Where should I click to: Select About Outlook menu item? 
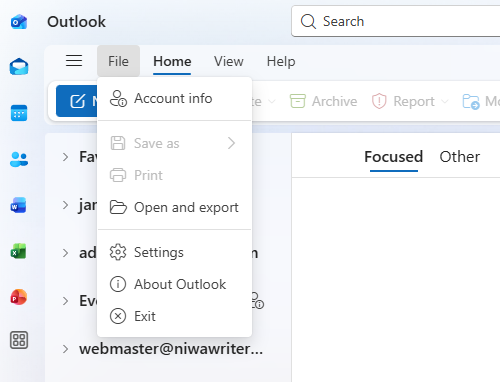[174, 284]
